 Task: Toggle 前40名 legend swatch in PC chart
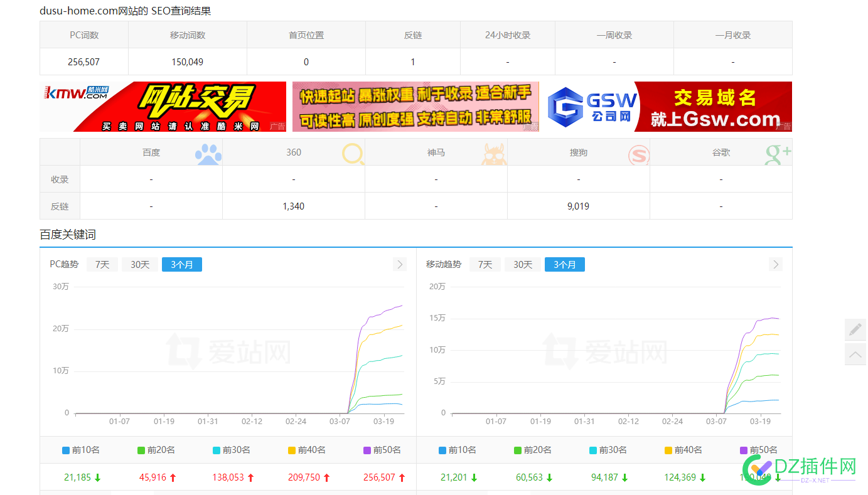click(x=292, y=450)
